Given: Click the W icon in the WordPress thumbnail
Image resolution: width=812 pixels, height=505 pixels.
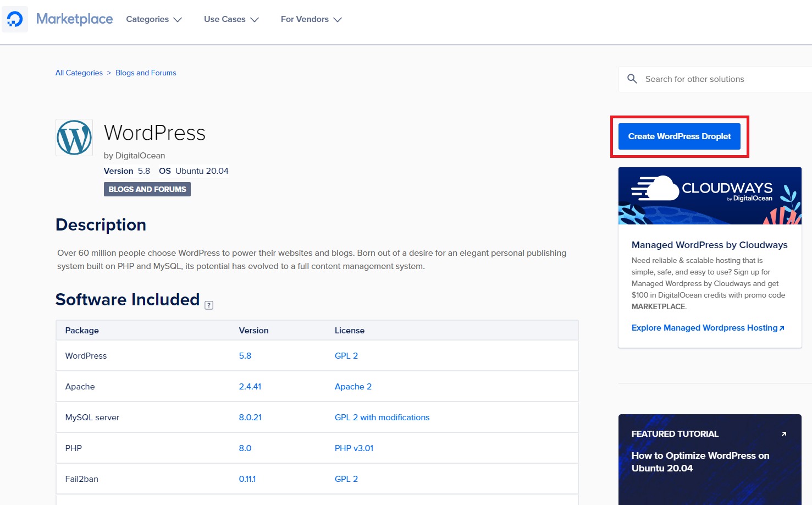Looking at the screenshot, I should point(74,138).
